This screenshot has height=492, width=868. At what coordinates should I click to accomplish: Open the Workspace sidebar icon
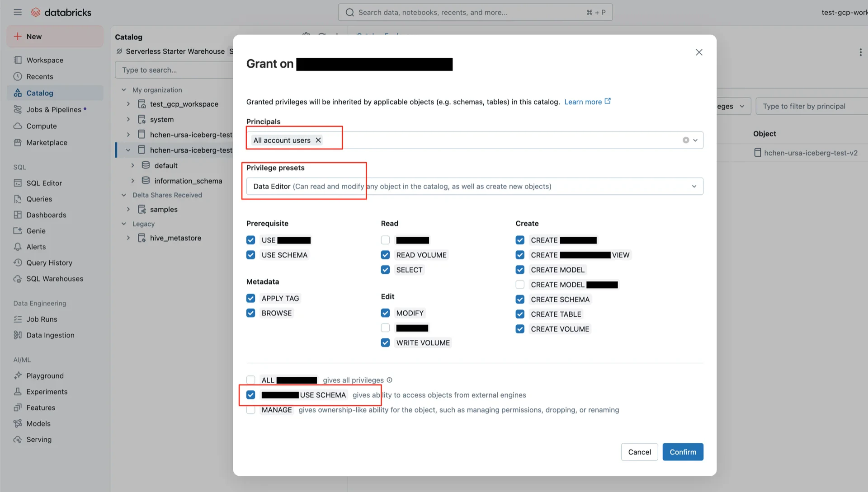click(18, 60)
